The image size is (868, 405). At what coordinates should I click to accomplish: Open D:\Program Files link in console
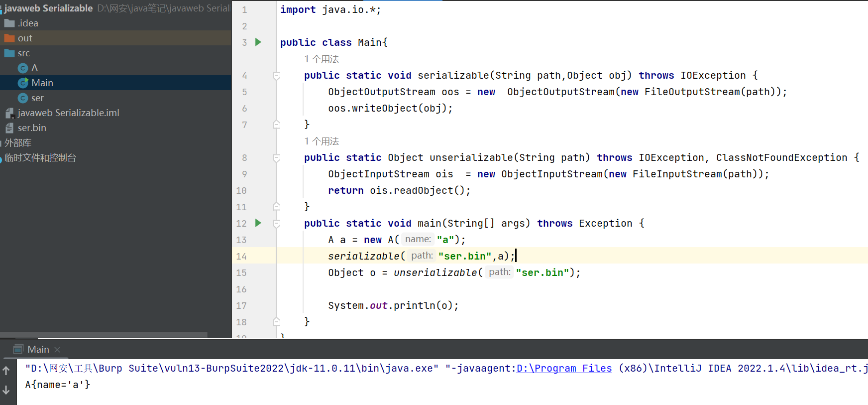tap(564, 368)
